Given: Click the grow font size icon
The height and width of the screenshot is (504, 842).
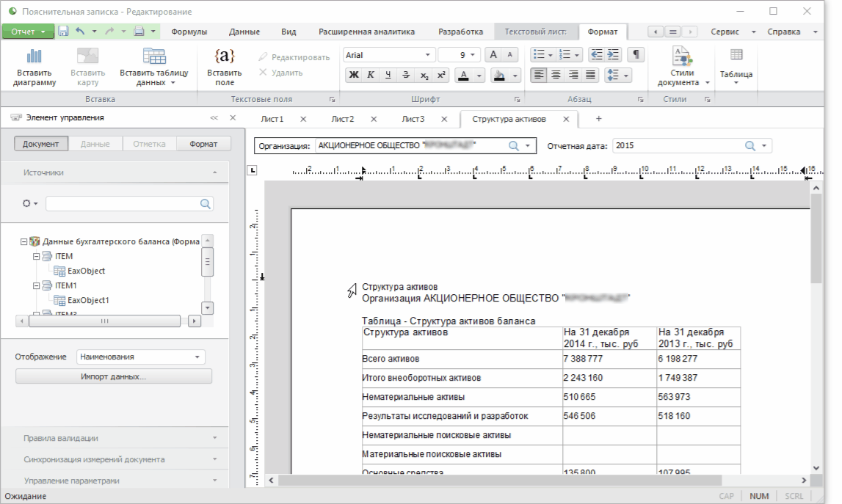Looking at the screenshot, I should pyautogui.click(x=494, y=55).
